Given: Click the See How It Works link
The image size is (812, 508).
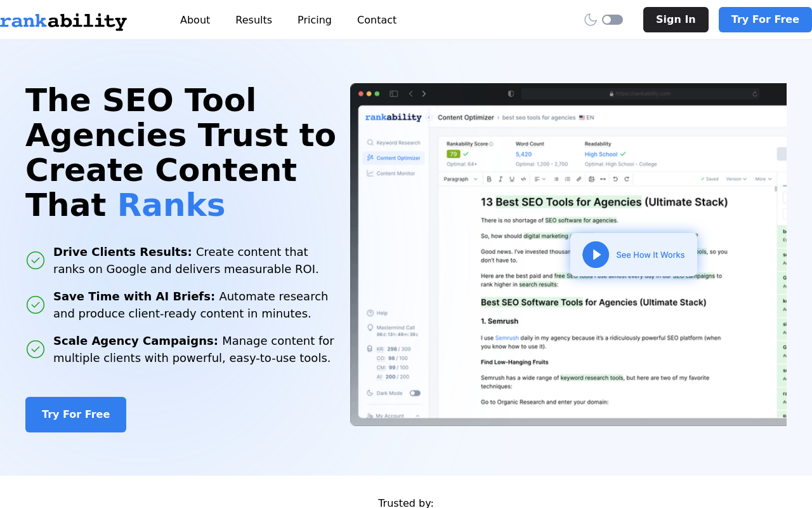Looking at the screenshot, I should pos(650,255).
